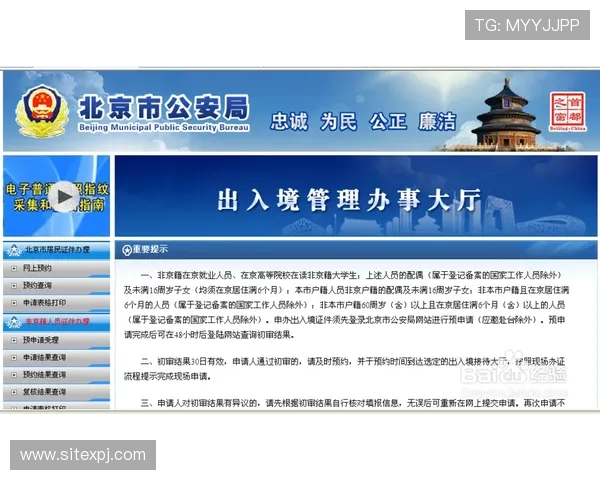Image resolution: width=600 pixels, height=480 pixels.
Task: Expand the square bullet next to 申请表格打印
Action: [x=14, y=303]
